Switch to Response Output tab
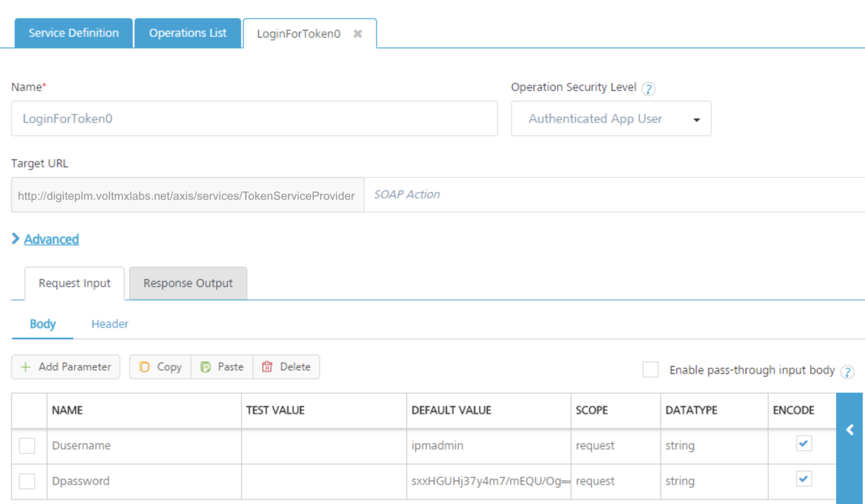Viewport: 865px width, 504px height. click(188, 283)
